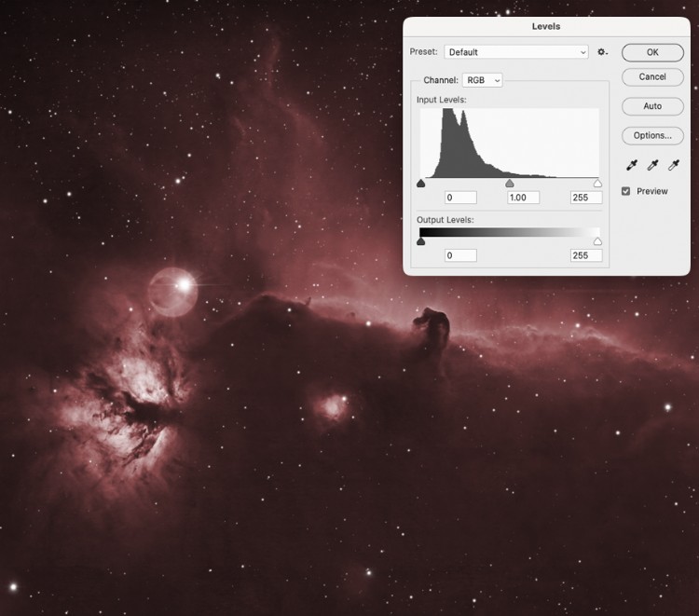Click the input highlight field 255
Viewport: 699px width, 616px height.
point(586,198)
